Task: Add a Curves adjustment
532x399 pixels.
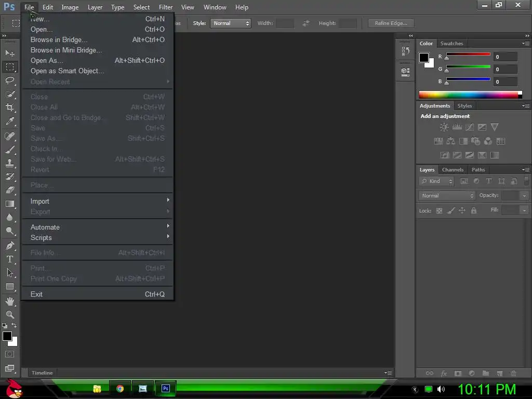Action: [x=470, y=127]
